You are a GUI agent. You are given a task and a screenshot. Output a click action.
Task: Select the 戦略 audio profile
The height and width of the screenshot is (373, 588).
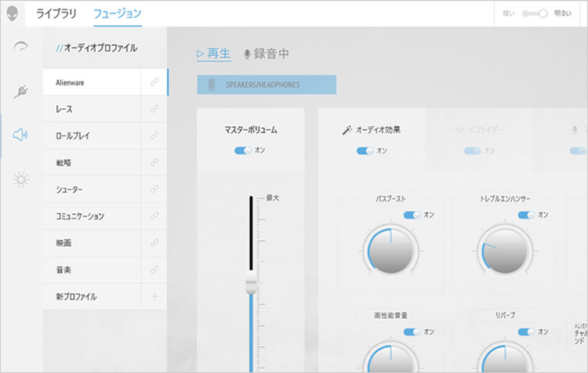click(x=92, y=162)
